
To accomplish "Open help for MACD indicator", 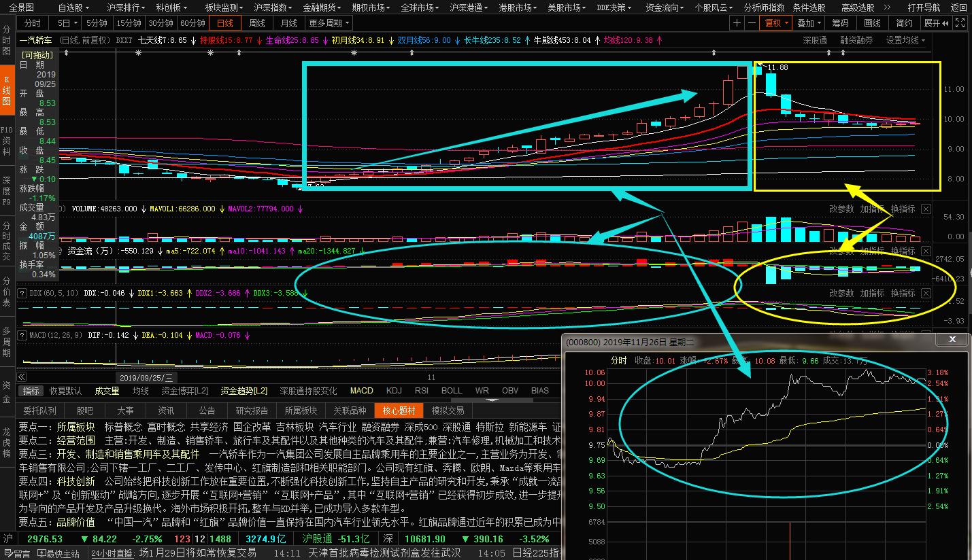I will pos(22,336).
